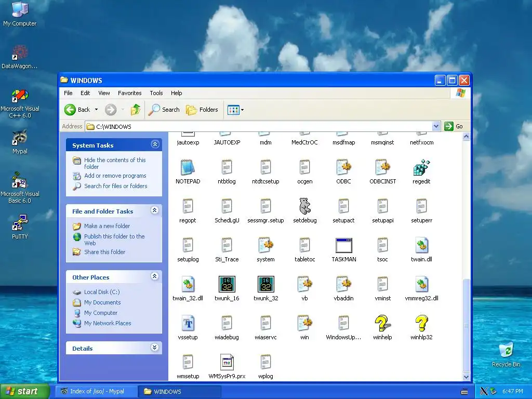The width and height of the screenshot is (532, 399).
Task: Open the Search pane
Action: [x=164, y=110]
